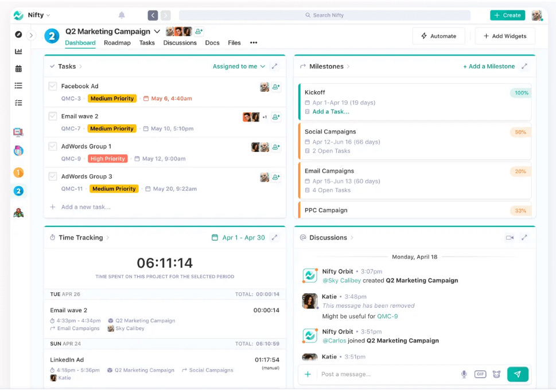Expand the Discussions widget to fullscreen
Screen dimensions: 556x392
point(524,238)
